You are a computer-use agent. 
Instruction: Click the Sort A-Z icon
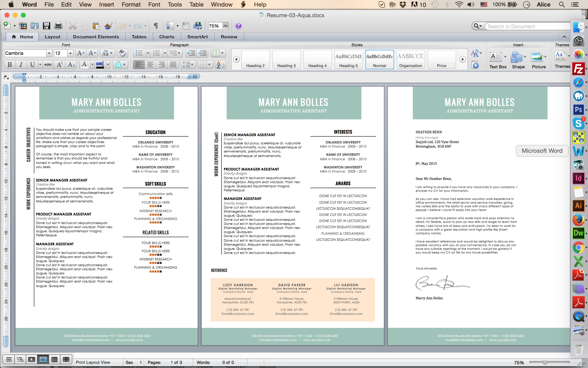click(220, 64)
